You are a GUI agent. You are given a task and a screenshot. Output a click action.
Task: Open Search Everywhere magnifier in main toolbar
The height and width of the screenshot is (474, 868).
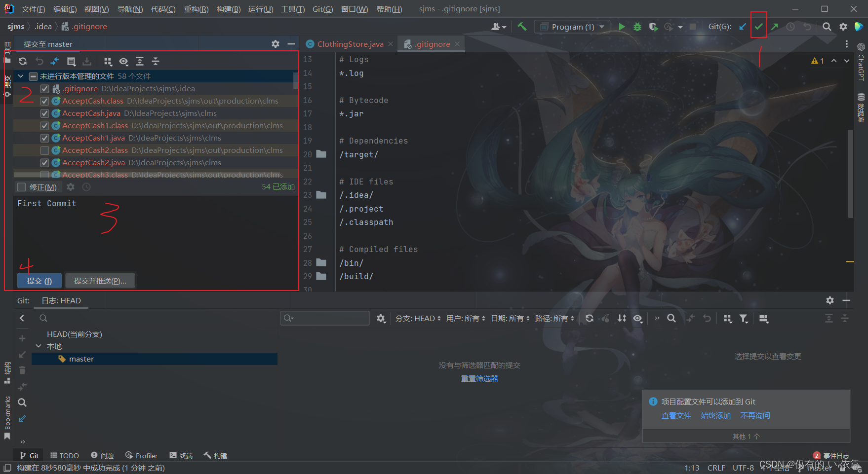827,27
